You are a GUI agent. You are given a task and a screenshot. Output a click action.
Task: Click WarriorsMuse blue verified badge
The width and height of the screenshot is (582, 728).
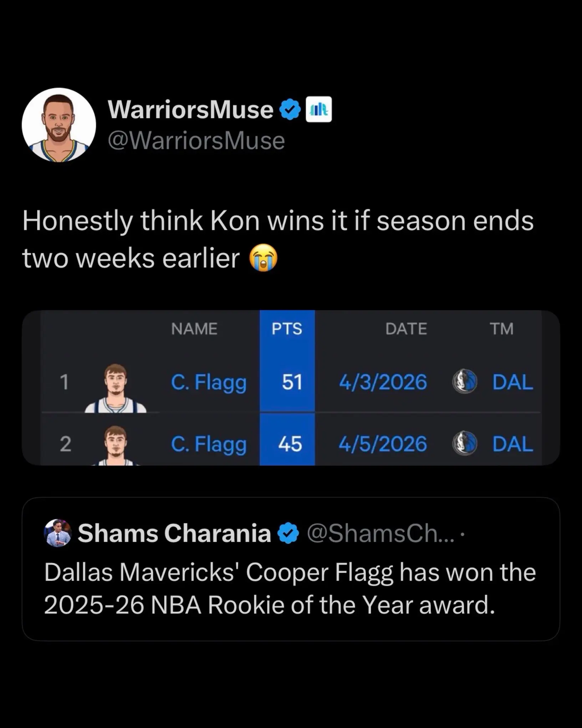[290, 110]
